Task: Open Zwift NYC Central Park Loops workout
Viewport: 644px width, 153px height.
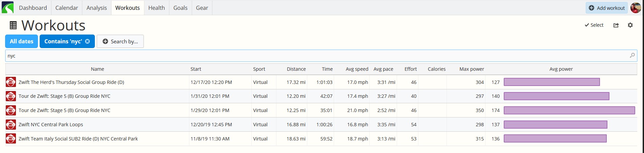Action: pyautogui.click(x=51, y=125)
